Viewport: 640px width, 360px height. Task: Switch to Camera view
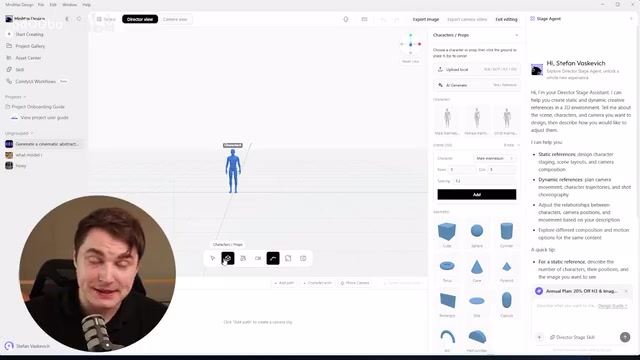pos(175,19)
